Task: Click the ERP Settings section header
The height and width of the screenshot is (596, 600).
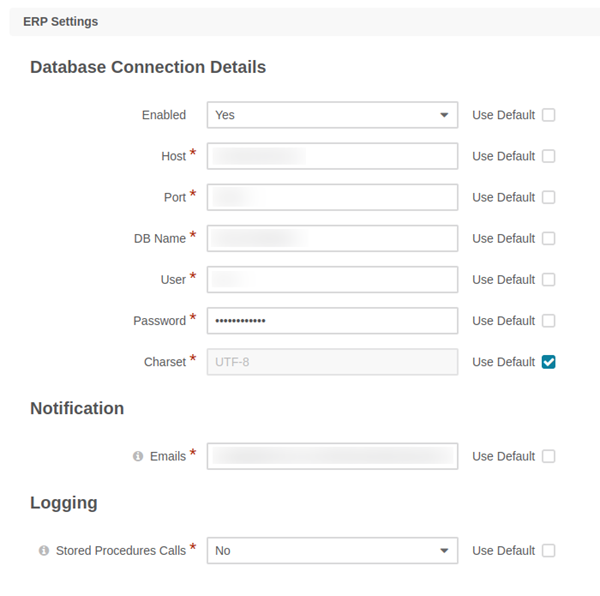Action: click(61, 21)
